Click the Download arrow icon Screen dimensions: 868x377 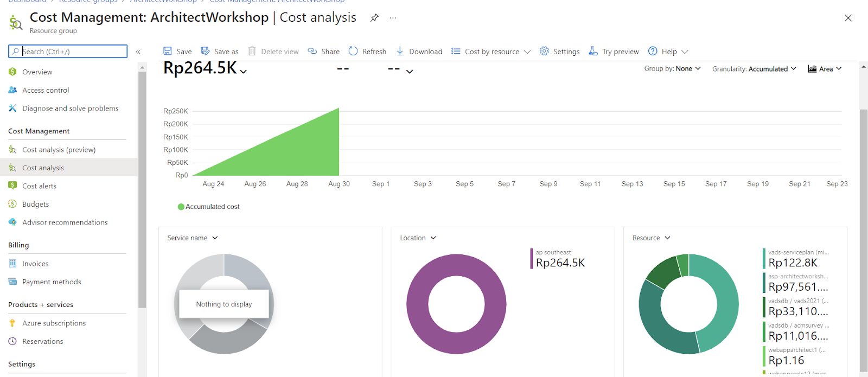400,51
